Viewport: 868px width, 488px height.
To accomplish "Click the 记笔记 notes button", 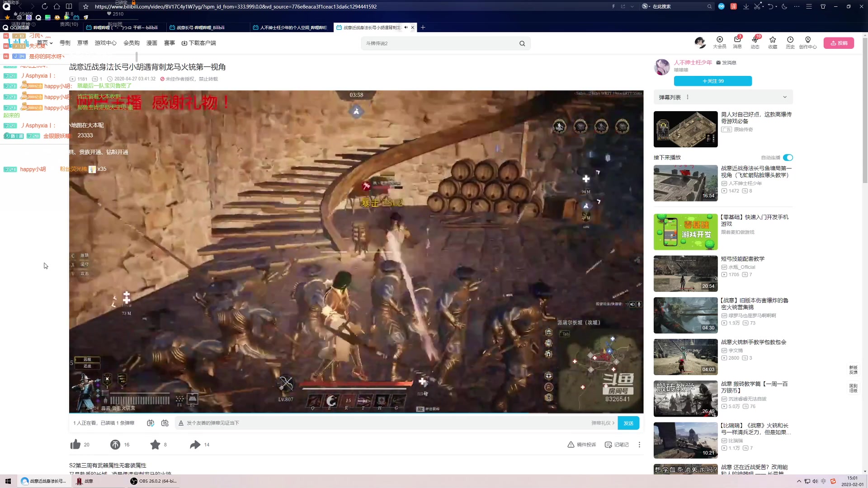I will 617,445.
